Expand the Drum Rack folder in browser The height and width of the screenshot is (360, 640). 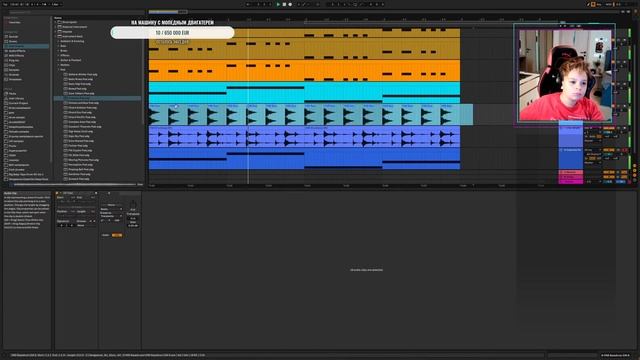(56, 22)
